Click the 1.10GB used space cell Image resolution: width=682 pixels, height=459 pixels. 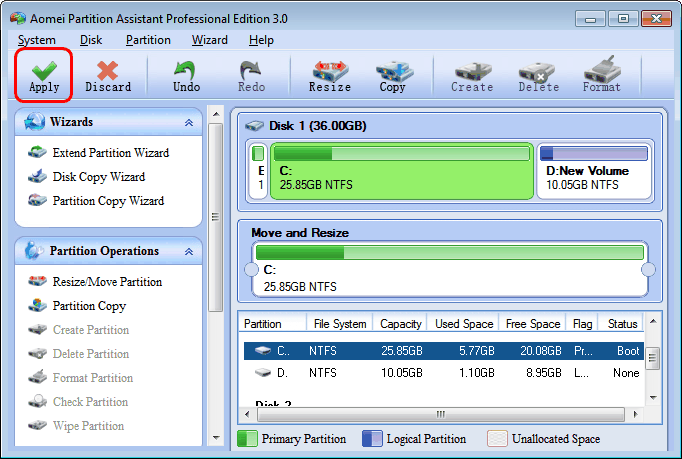tap(477, 373)
